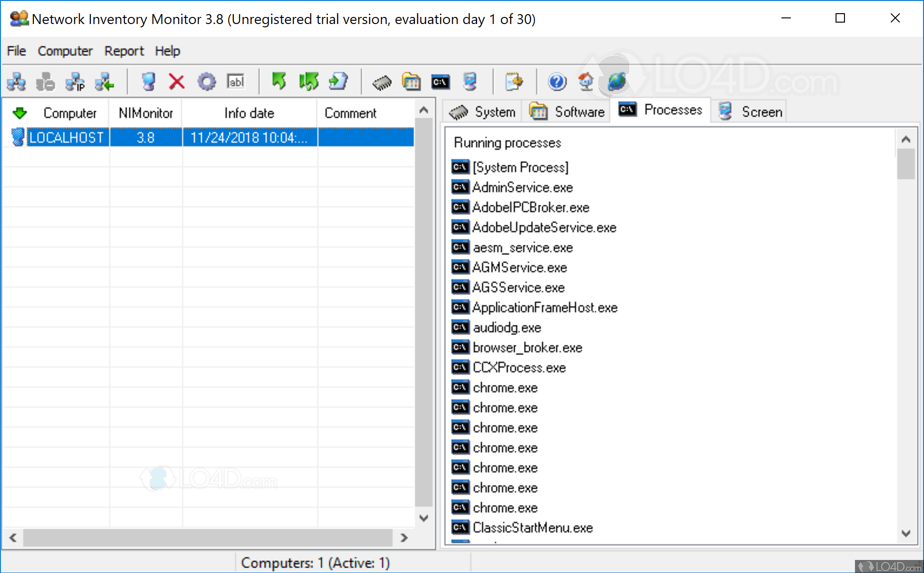Open program settings via the gear icon
This screenshot has width=924, height=573.
click(x=207, y=81)
